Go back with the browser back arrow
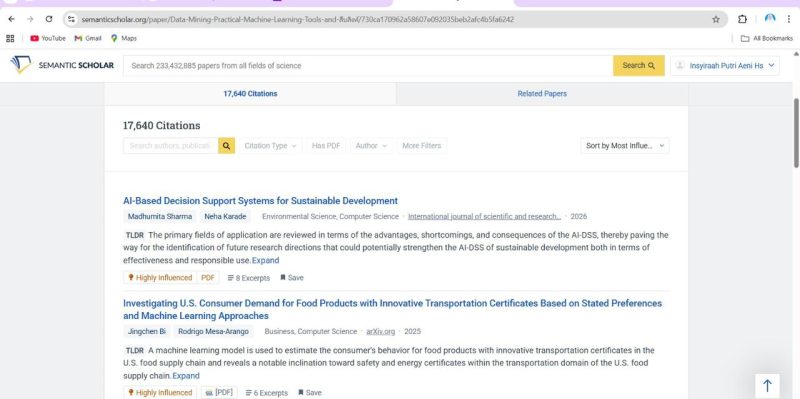The image size is (800, 399). pos(11,19)
